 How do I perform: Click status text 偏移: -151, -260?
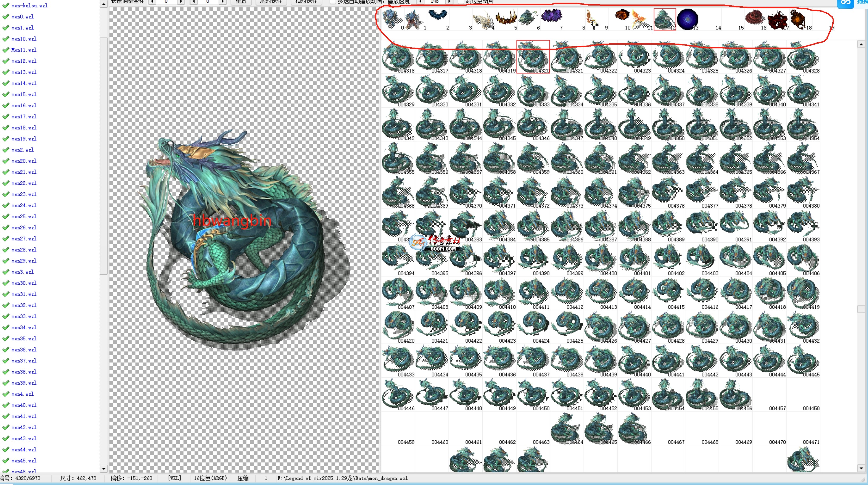(131, 478)
